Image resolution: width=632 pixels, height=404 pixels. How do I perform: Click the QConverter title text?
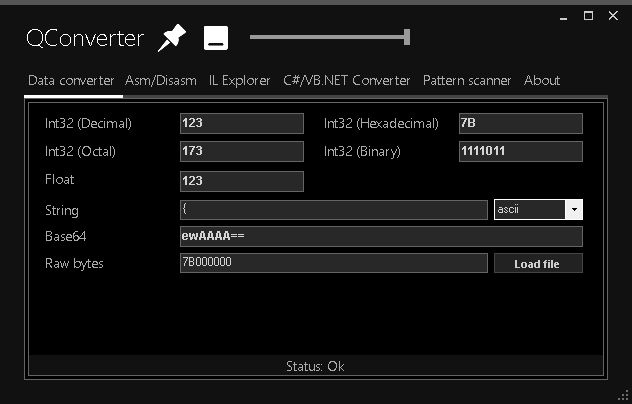click(x=85, y=39)
